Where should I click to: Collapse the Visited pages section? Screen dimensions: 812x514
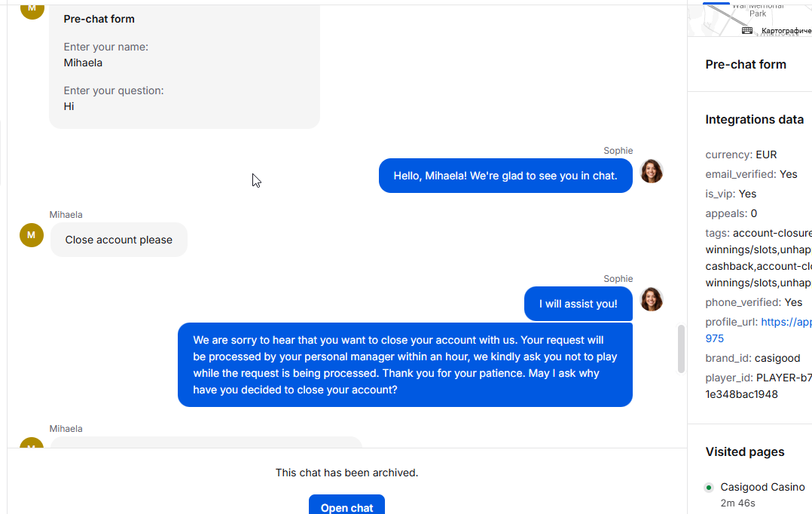[x=744, y=452]
